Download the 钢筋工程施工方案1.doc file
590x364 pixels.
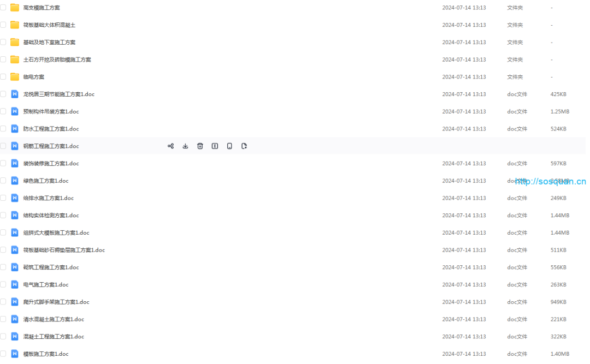coord(185,146)
